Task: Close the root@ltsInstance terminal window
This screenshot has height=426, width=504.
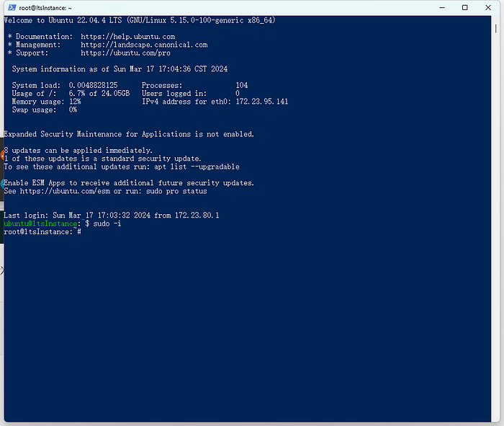Action: pos(488,7)
